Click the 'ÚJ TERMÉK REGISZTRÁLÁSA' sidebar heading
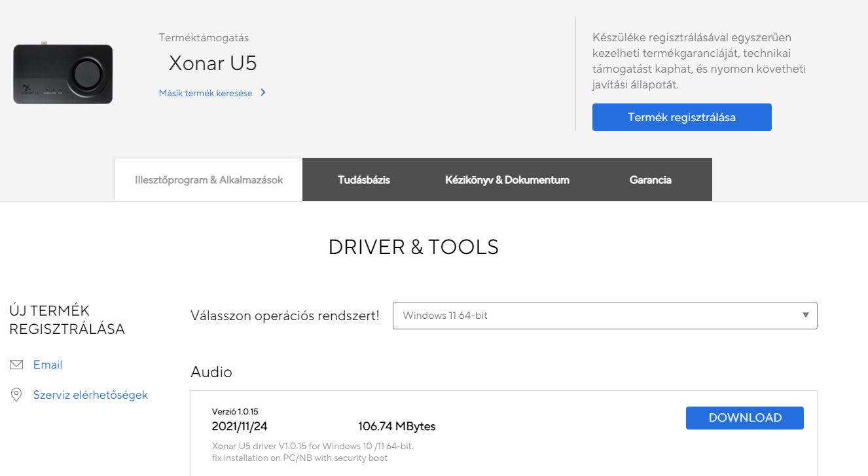 pos(67,320)
